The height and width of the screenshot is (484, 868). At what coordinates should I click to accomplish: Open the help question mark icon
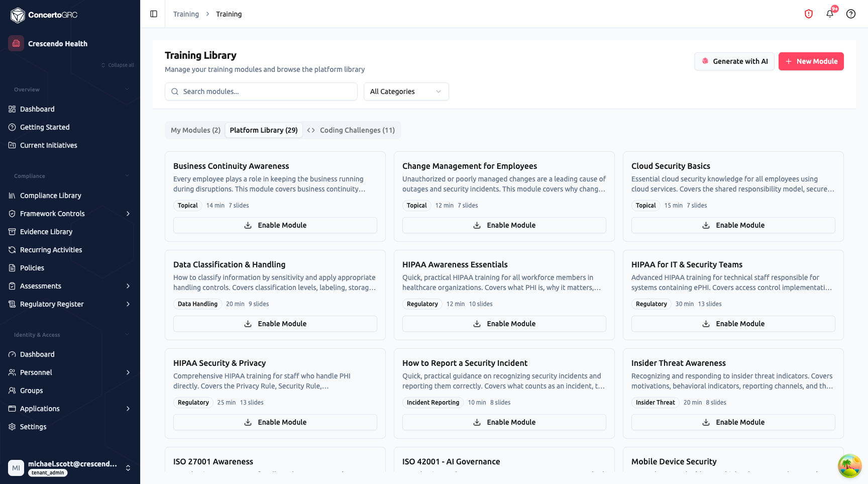pos(851,14)
